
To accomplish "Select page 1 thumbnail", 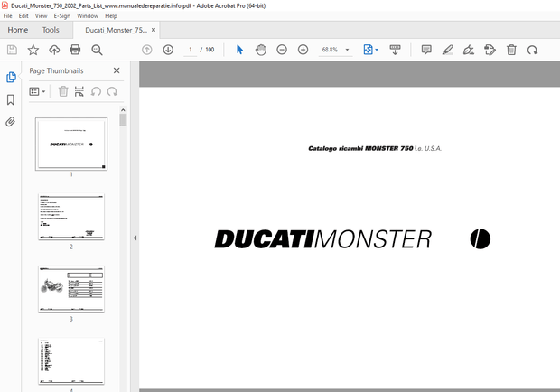I will (71, 144).
